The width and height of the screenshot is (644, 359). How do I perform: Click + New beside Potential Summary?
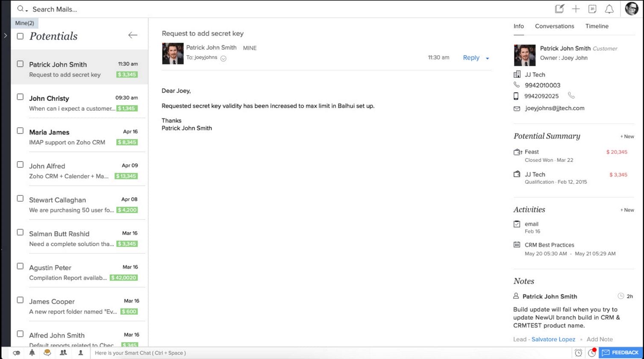click(627, 136)
